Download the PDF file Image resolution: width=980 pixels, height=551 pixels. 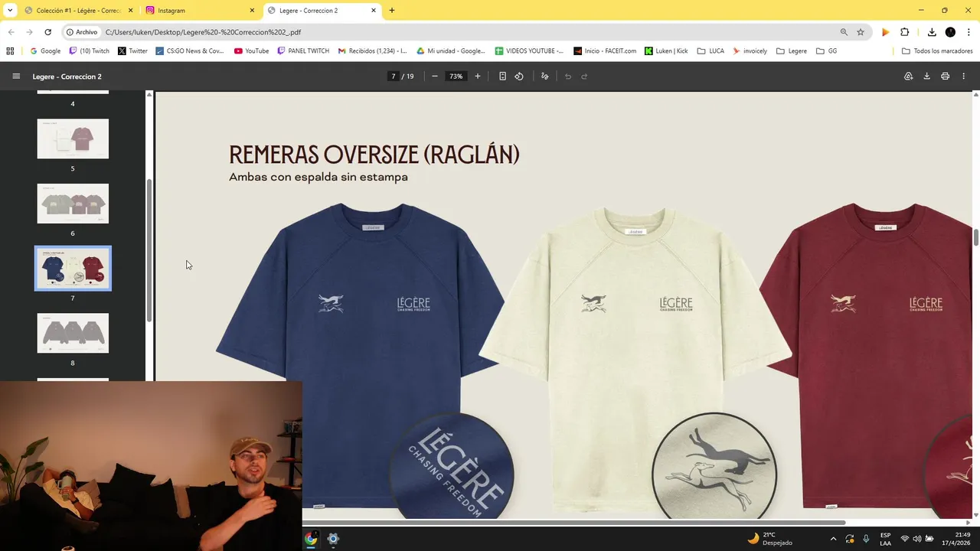926,77
